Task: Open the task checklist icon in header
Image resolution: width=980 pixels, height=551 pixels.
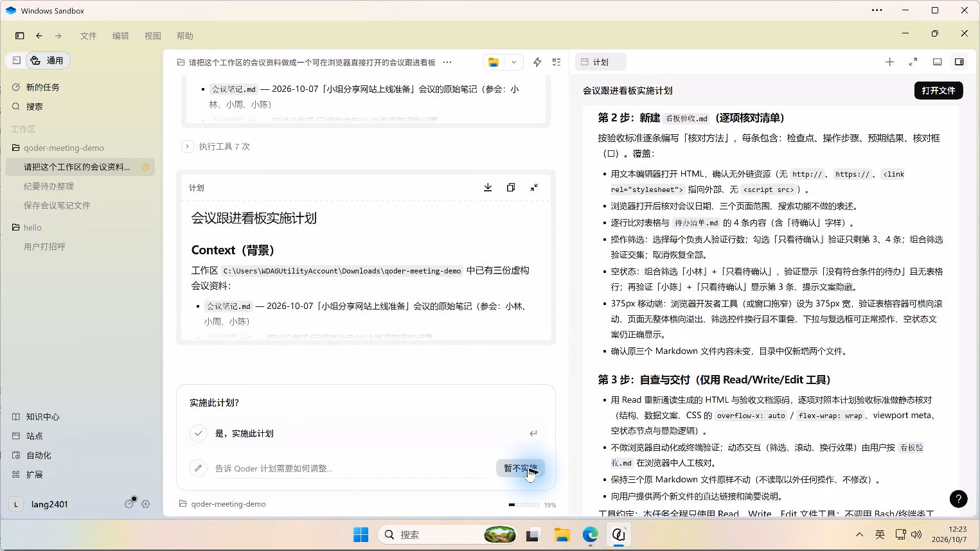Action: (557, 62)
